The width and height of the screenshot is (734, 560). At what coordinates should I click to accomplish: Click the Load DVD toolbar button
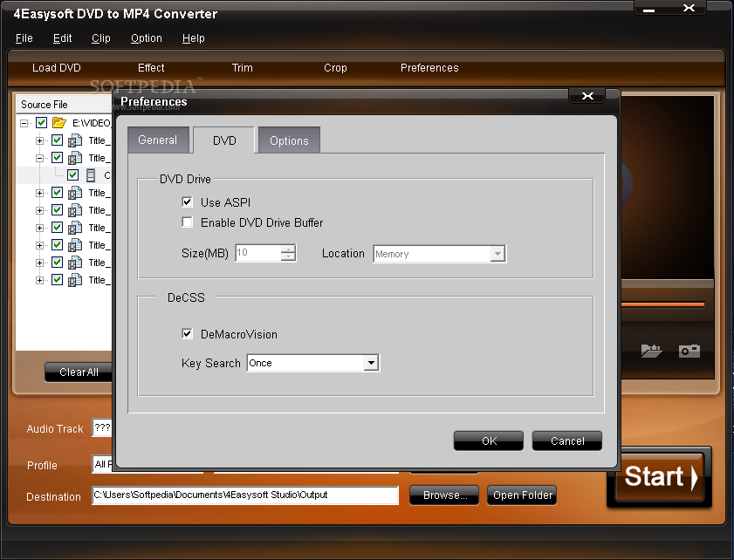click(x=57, y=68)
